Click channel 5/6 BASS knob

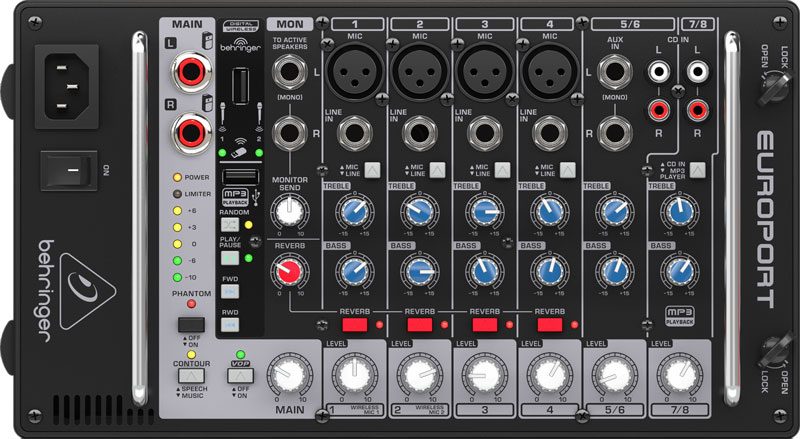coord(615,271)
